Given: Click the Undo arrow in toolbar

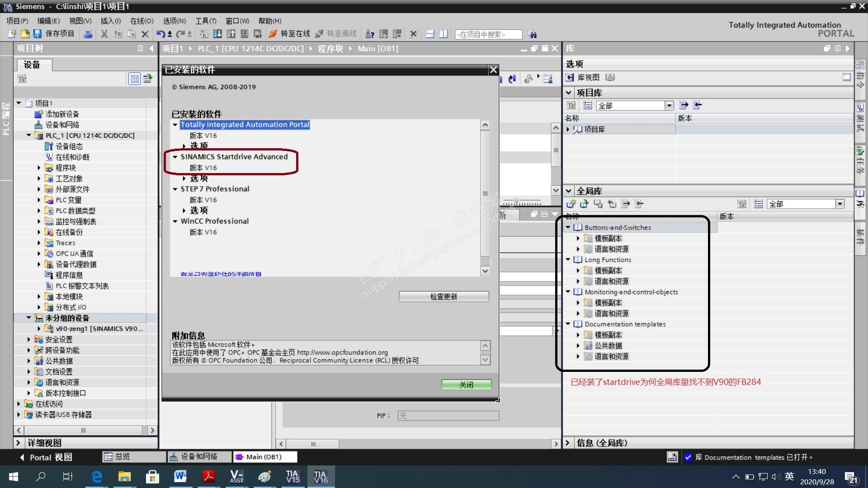Looking at the screenshot, I should pyautogui.click(x=160, y=34).
